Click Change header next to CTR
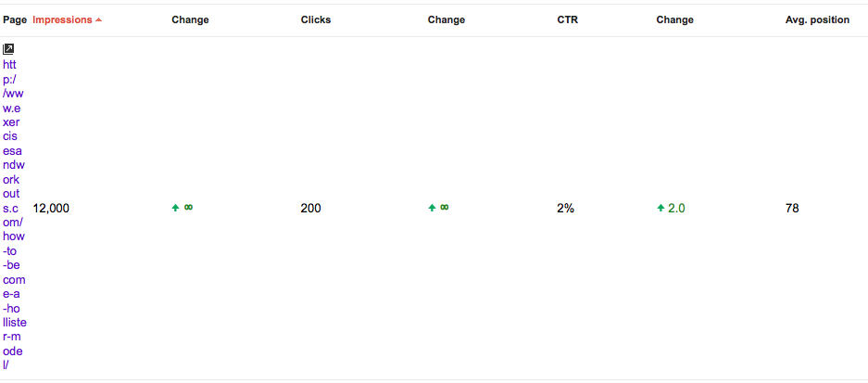The height and width of the screenshot is (383, 868). pyautogui.click(x=674, y=20)
